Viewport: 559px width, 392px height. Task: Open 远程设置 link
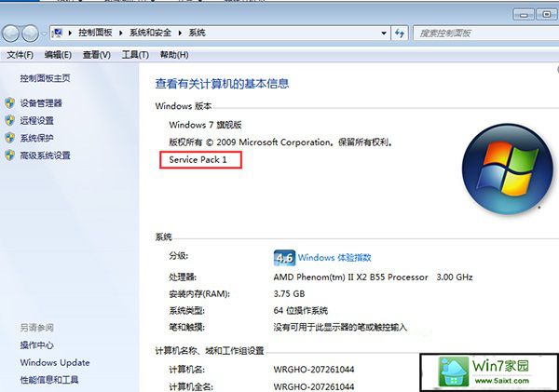[x=36, y=120]
